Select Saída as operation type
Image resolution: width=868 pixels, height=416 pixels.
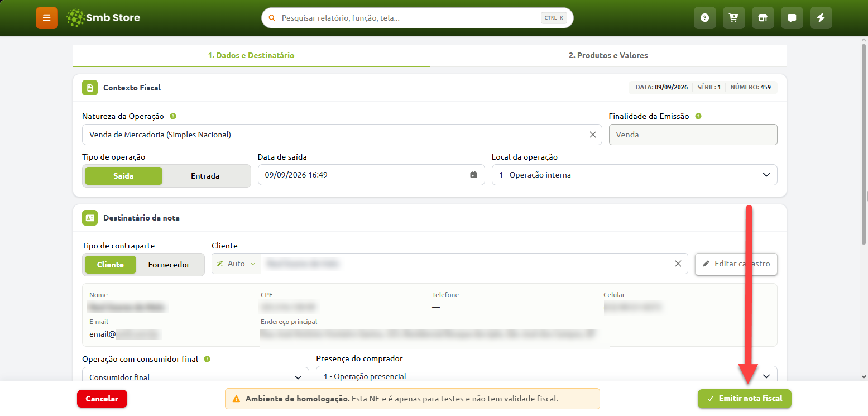click(123, 176)
